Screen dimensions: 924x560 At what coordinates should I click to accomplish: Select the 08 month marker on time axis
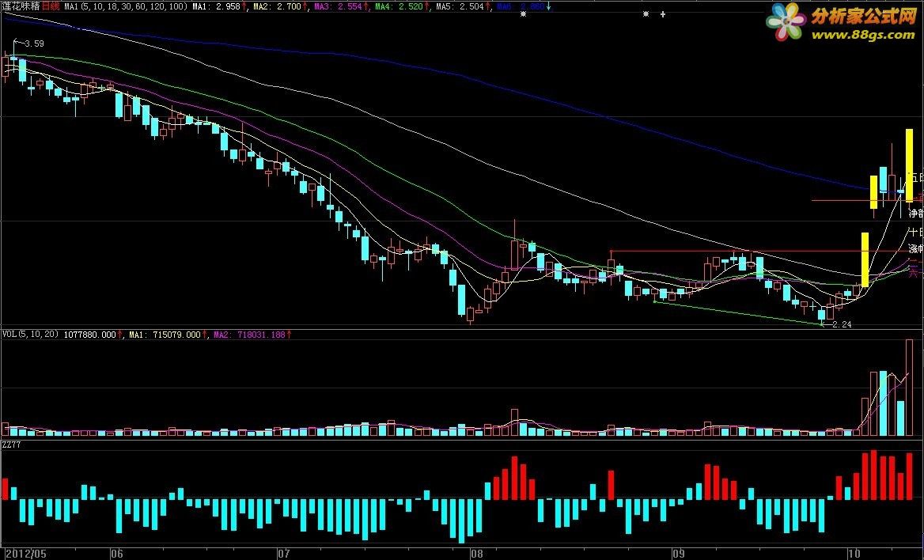[x=477, y=554]
